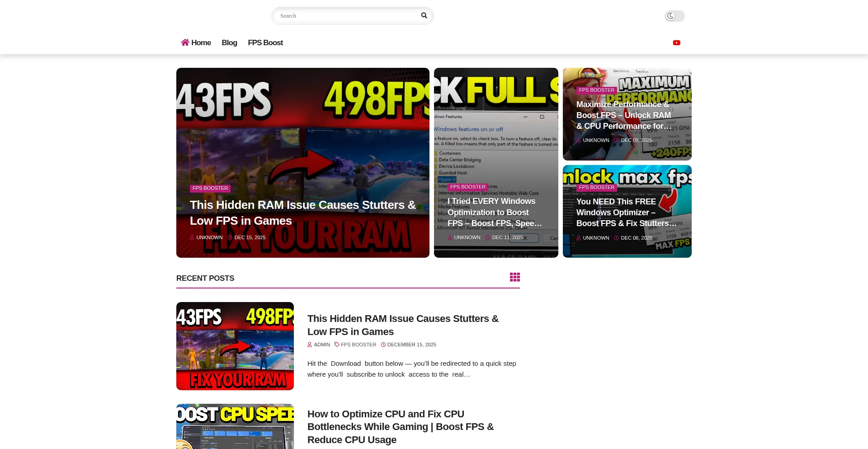Switch Recent Posts to grid view
This screenshot has height=449, width=868.
pos(514,277)
